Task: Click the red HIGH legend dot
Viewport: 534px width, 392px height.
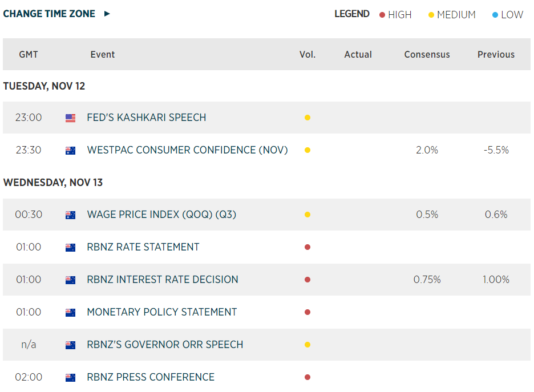Action: tap(382, 15)
